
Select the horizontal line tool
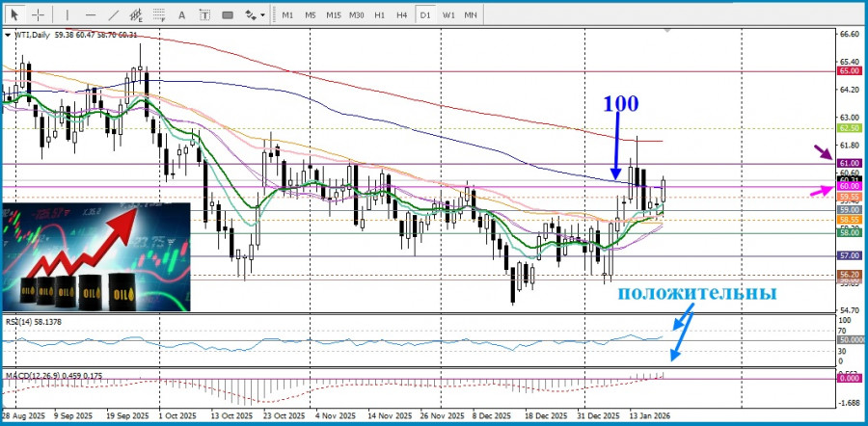90,14
